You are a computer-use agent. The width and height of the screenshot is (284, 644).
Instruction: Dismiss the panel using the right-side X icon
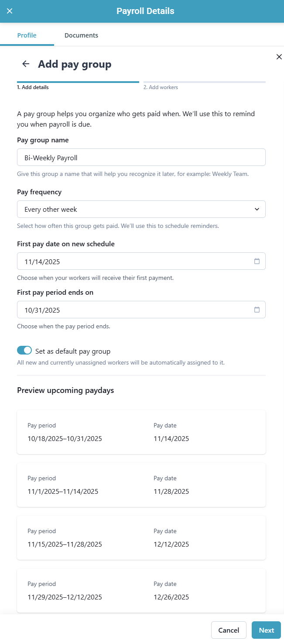click(279, 57)
